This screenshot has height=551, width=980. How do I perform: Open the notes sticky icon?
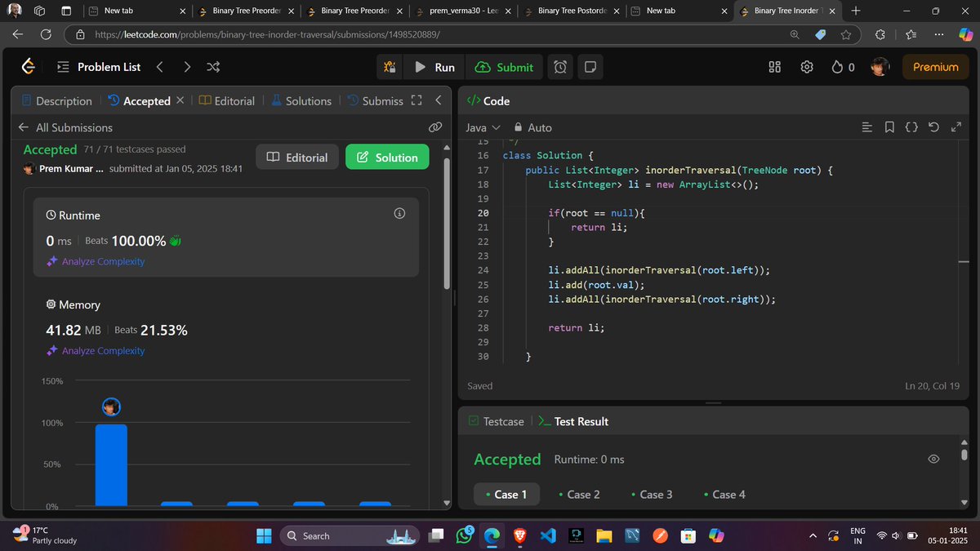click(590, 67)
